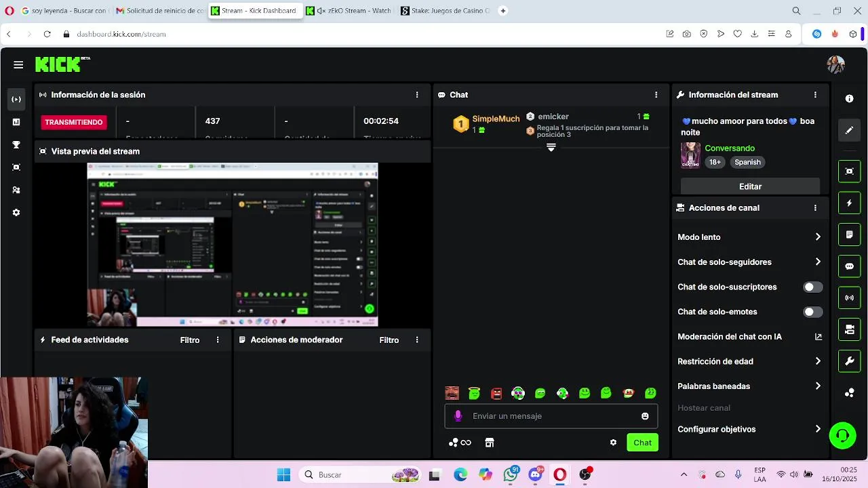Open Moderación del chat con IA
Viewport: 868px width, 488px height.
point(749,337)
